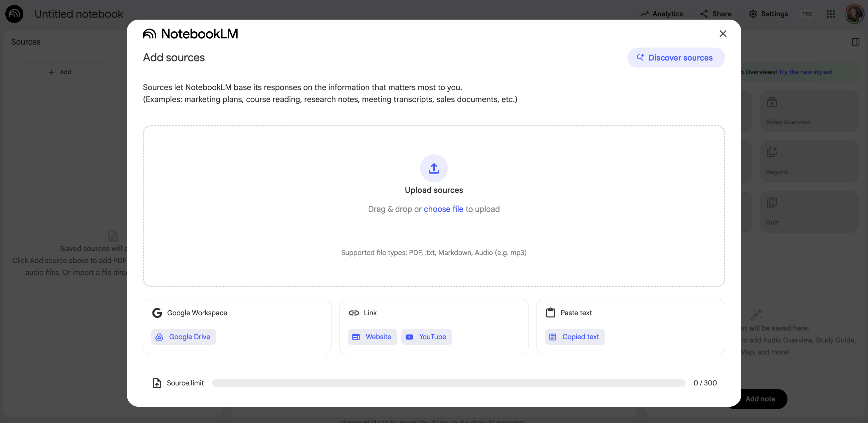Open Settings from the top bar
The image size is (868, 423).
(768, 14)
